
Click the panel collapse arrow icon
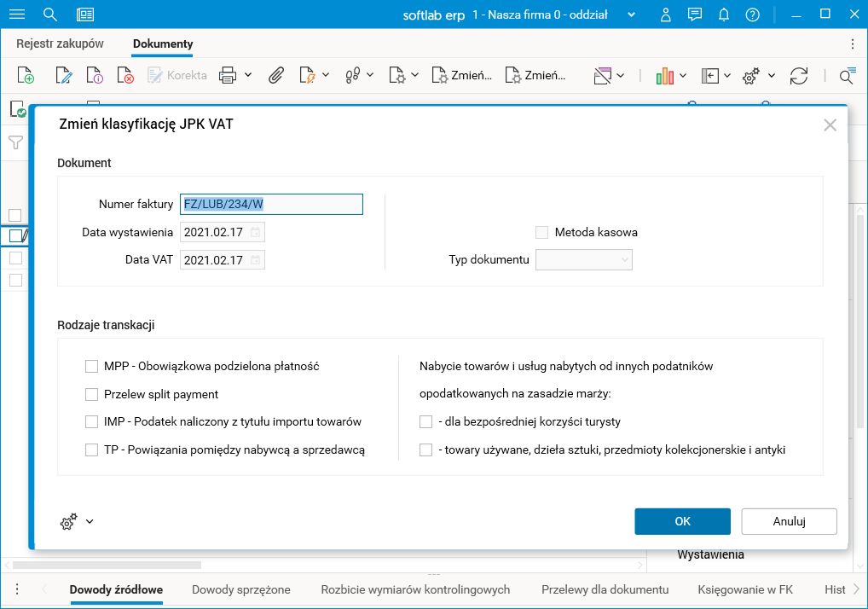point(709,75)
